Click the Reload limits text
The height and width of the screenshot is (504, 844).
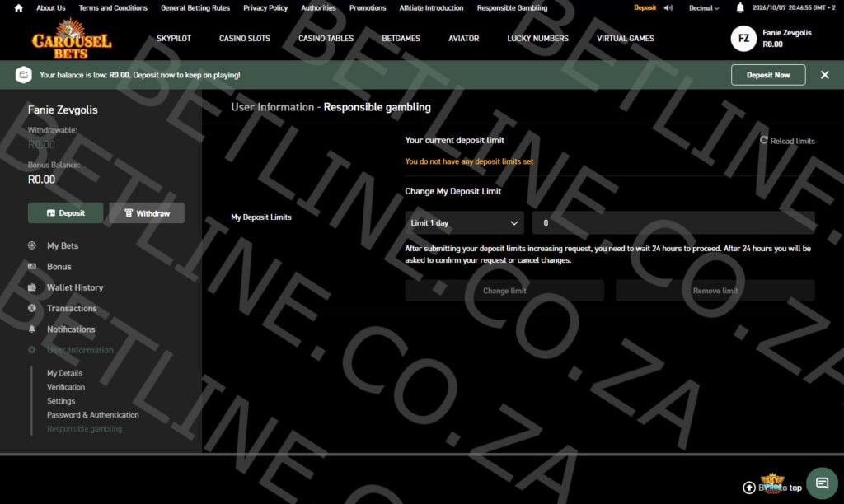point(792,141)
